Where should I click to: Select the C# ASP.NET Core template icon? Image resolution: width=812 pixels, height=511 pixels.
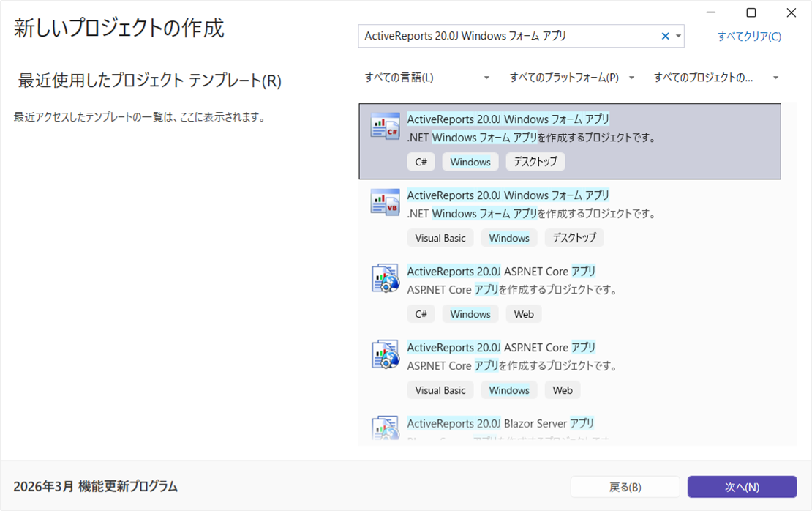pos(385,279)
